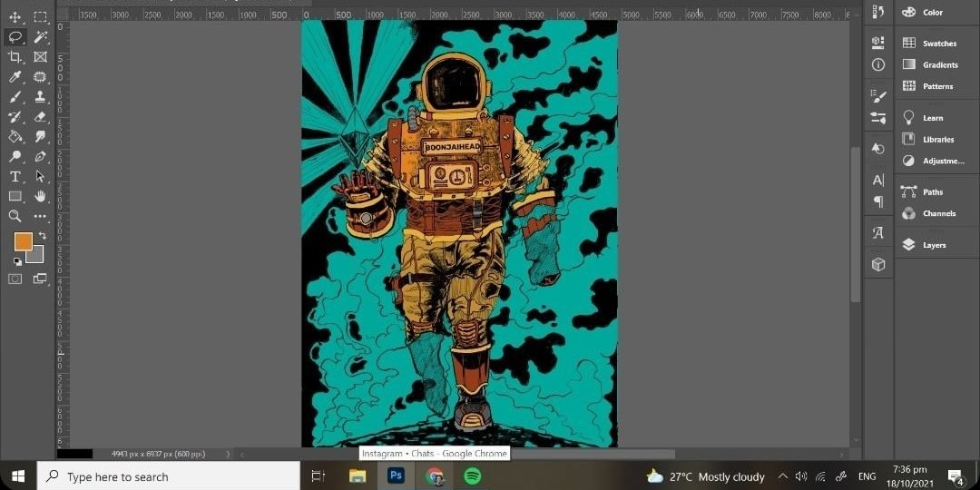Image resolution: width=980 pixels, height=490 pixels.
Task: Select the Eraser tool
Action: pyautogui.click(x=41, y=116)
